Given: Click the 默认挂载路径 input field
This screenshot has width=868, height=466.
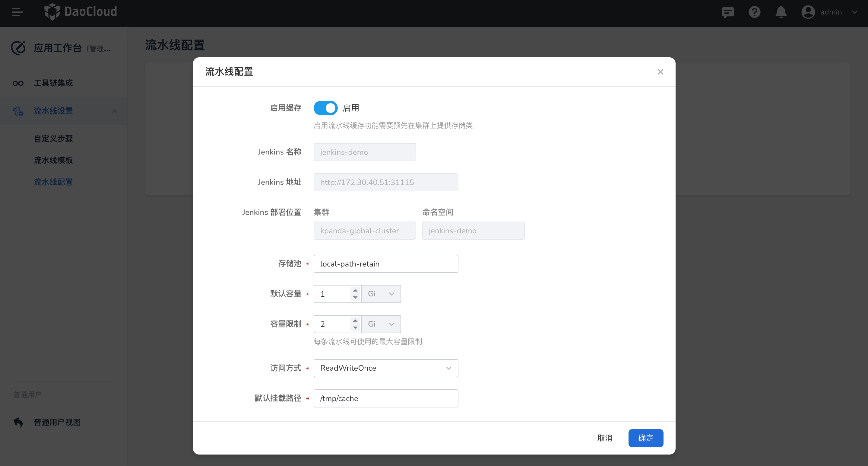Looking at the screenshot, I should click(x=385, y=399).
